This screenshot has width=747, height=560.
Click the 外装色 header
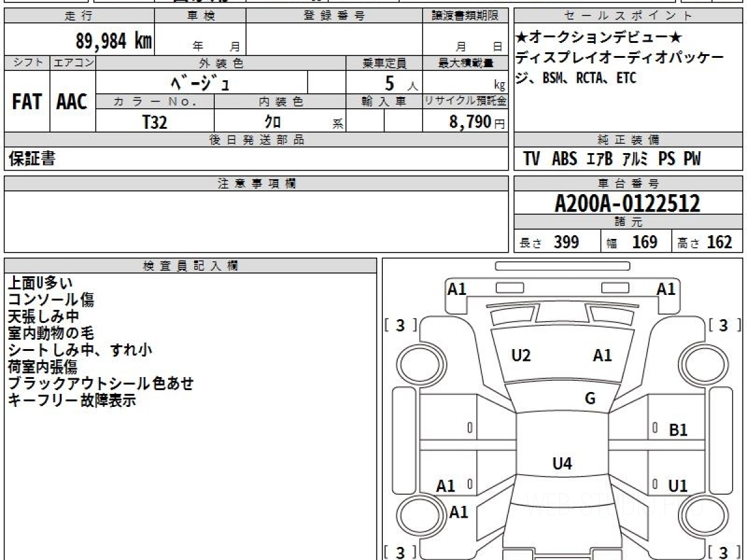221,63
